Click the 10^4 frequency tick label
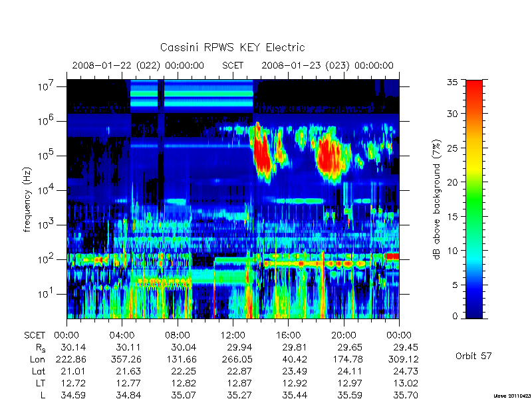Viewport: 532px width, 399px height. [47, 190]
